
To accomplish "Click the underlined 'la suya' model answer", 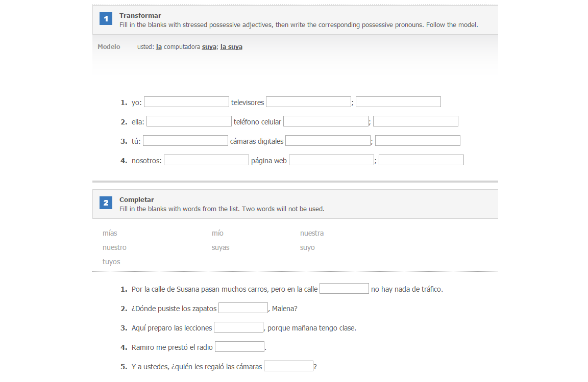I will 231,47.
